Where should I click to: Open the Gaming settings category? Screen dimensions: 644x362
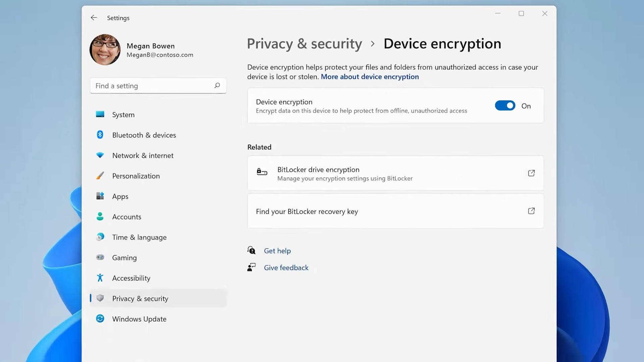point(124,258)
